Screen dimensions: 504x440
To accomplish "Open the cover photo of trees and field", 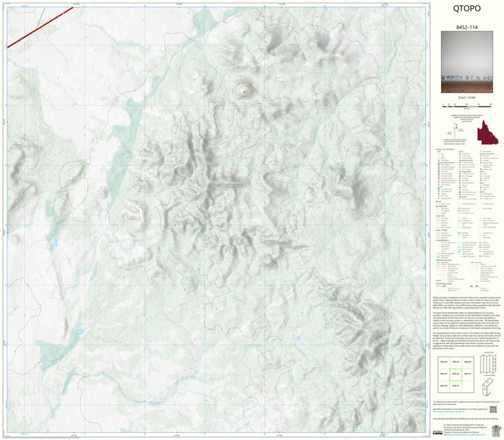I will (467, 62).
